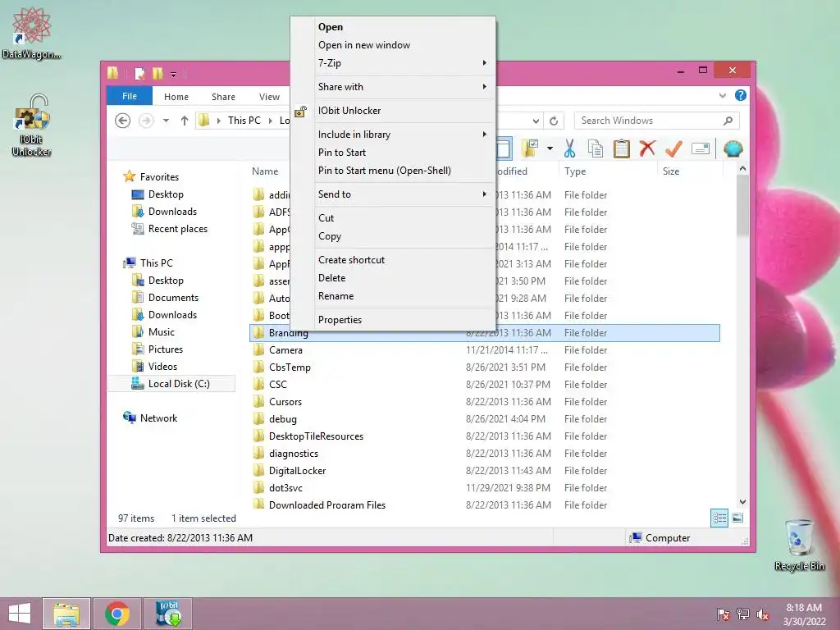
Task: Open the IObit app in the taskbar
Action: point(168,614)
